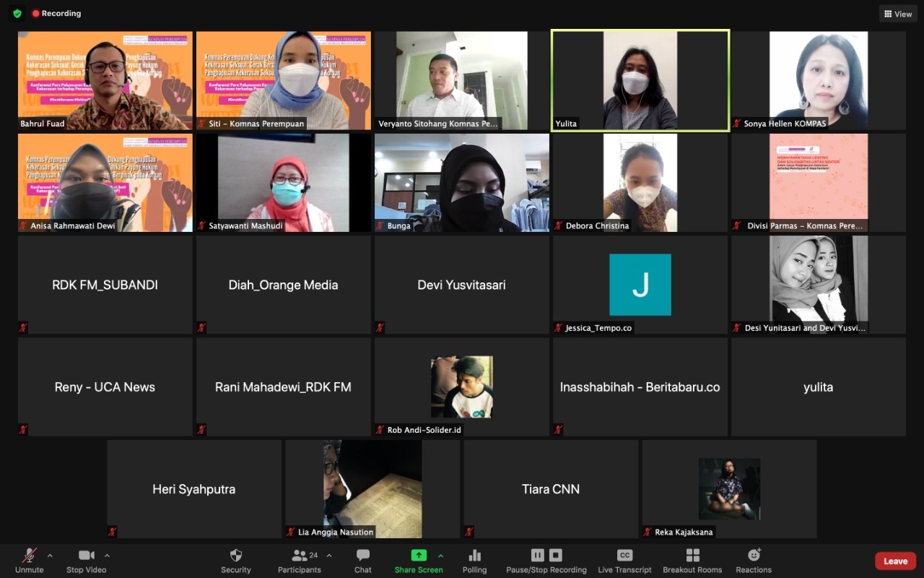Viewport: 924px width, 578px height.
Task: Expand the arrow beside Participants
Action: pyautogui.click(x=329, y=556)
